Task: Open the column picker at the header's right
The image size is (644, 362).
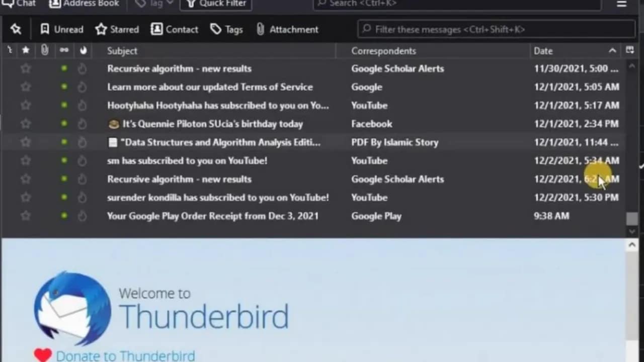Action: (x=630, y=50)
